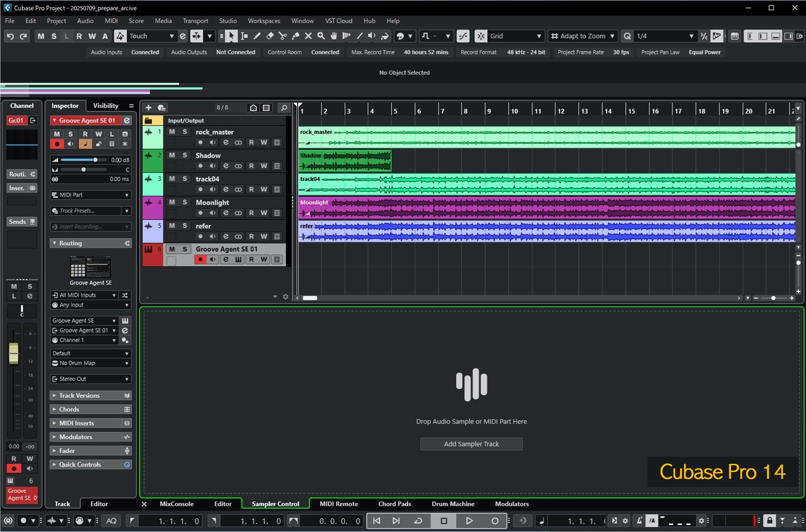Image resolution: width=806 pixels, height=532 pixels.
Task: Open the Studio menu
Action: [228, 21]
